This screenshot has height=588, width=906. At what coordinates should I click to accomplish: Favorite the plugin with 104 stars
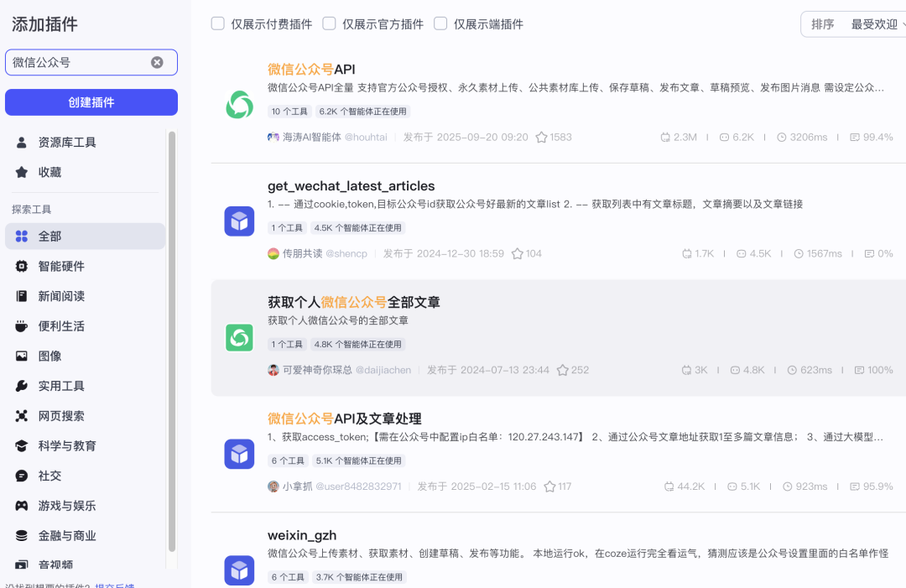click(x=518, y=253)
